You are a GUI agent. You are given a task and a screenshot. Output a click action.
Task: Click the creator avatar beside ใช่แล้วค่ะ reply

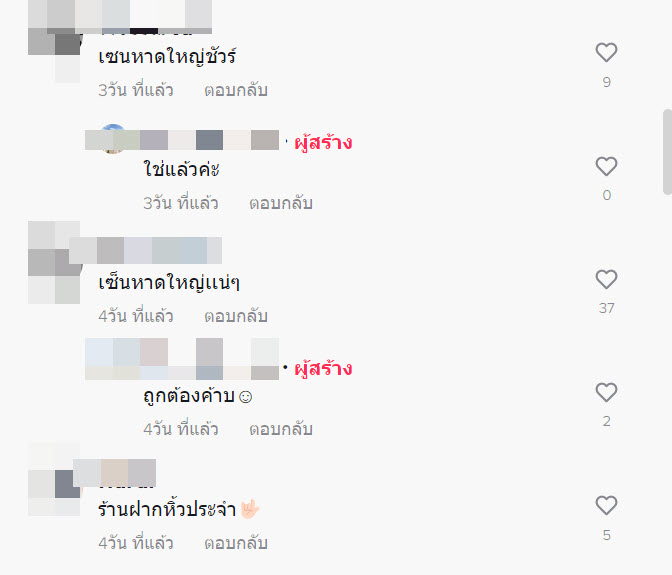point(113,139)
